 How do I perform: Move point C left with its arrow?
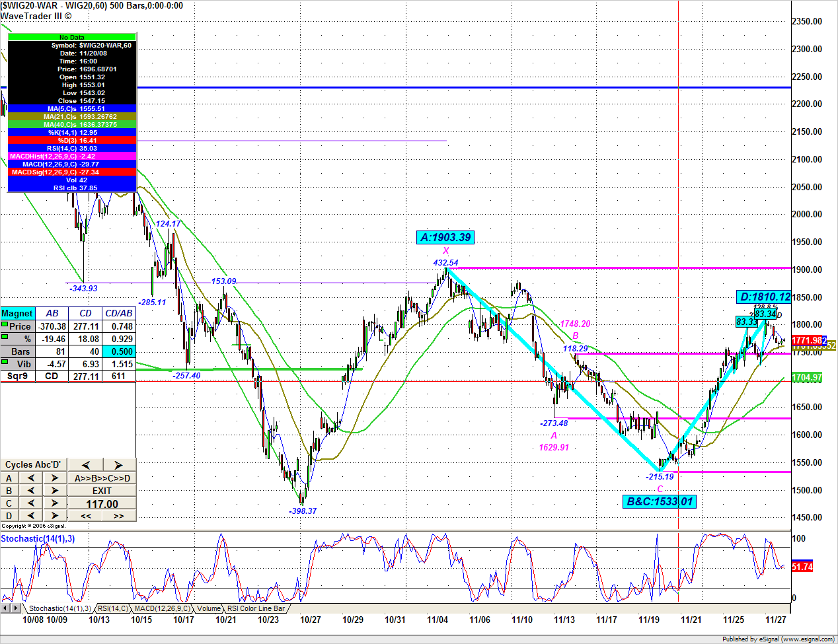[30, 503]
